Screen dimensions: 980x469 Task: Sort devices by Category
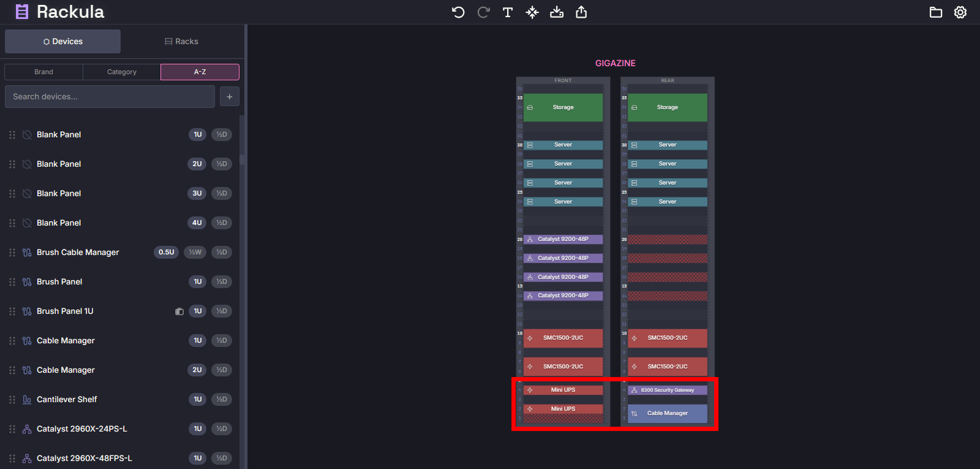(x=122, y=72)
